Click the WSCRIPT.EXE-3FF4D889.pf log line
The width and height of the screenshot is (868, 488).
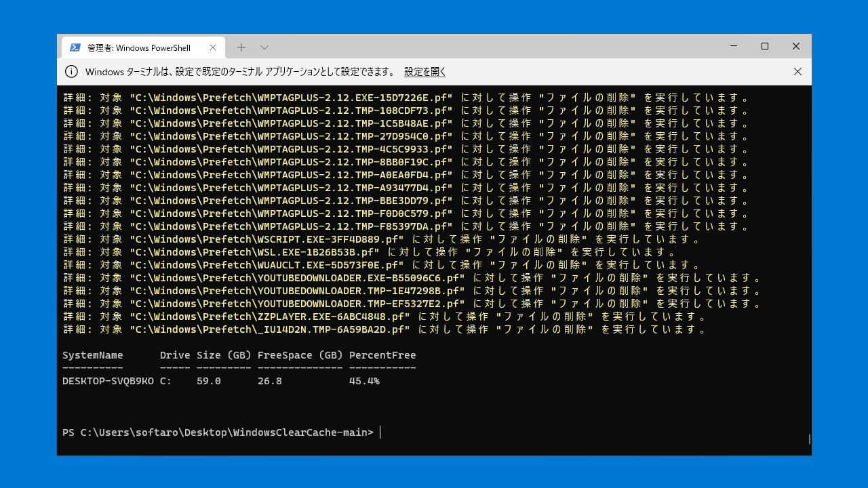pyautogui.click(x=381, y=239)
